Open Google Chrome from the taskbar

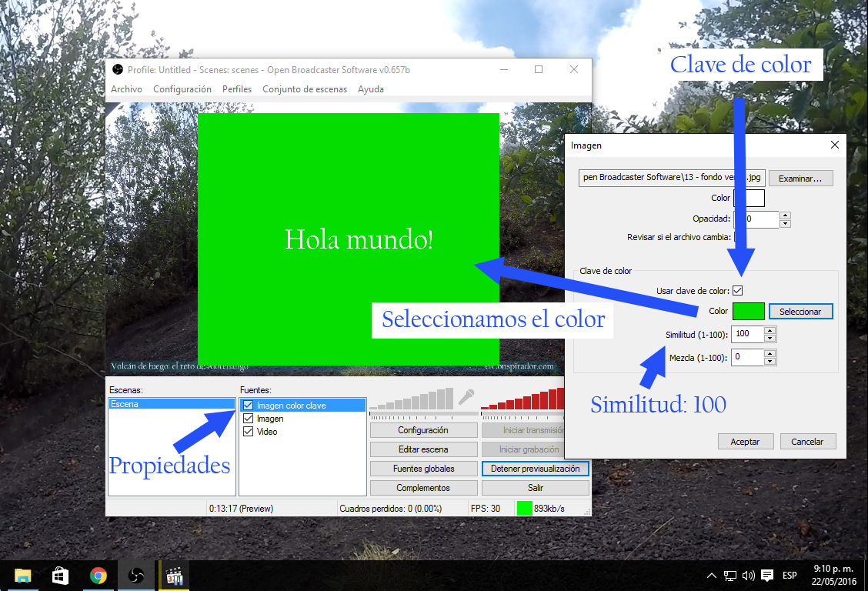coord(98,576)
